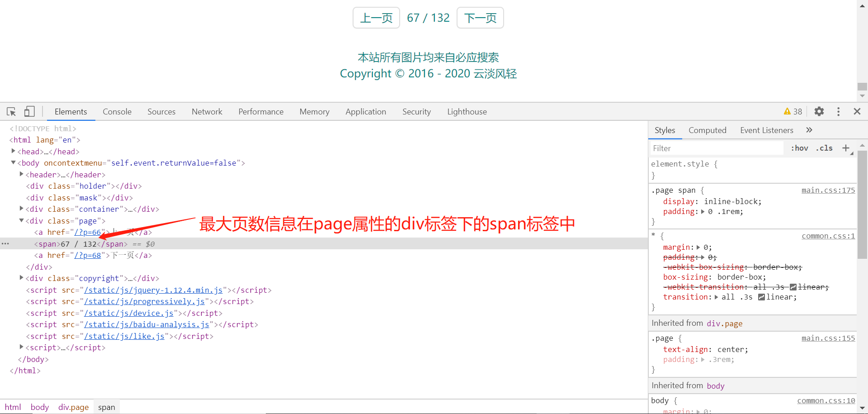Open the /?p=68 href link
The image size is (868, 414).
[88, 255]
